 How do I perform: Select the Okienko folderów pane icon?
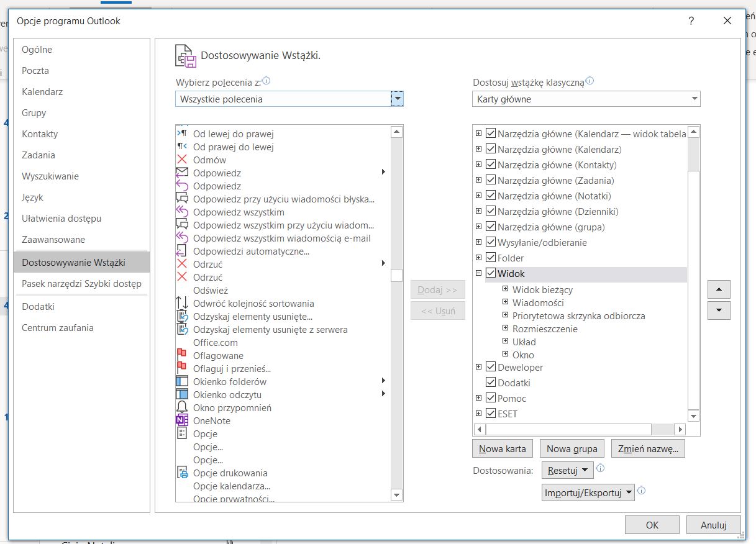pyautogui.click(x=182, y=381)
